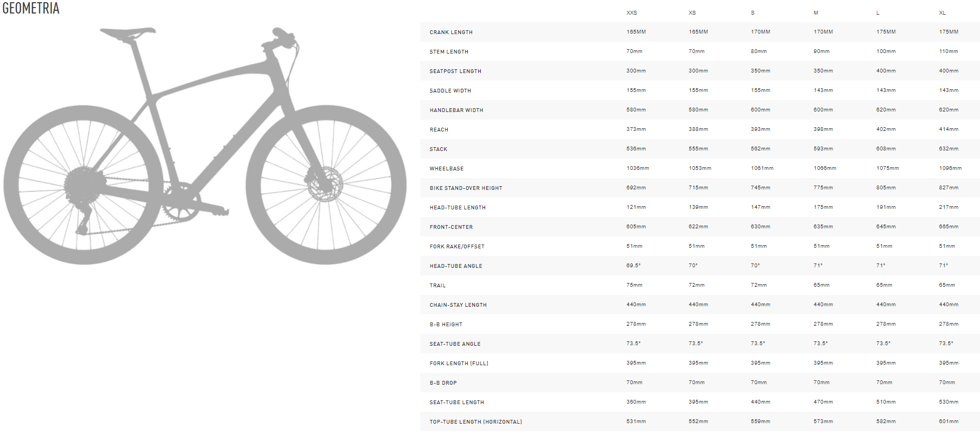Image resolution: width=980 pixels, height=435 pixels.
Task: Click the HANDLEBAR WIDTH row label
Action: 456,110
